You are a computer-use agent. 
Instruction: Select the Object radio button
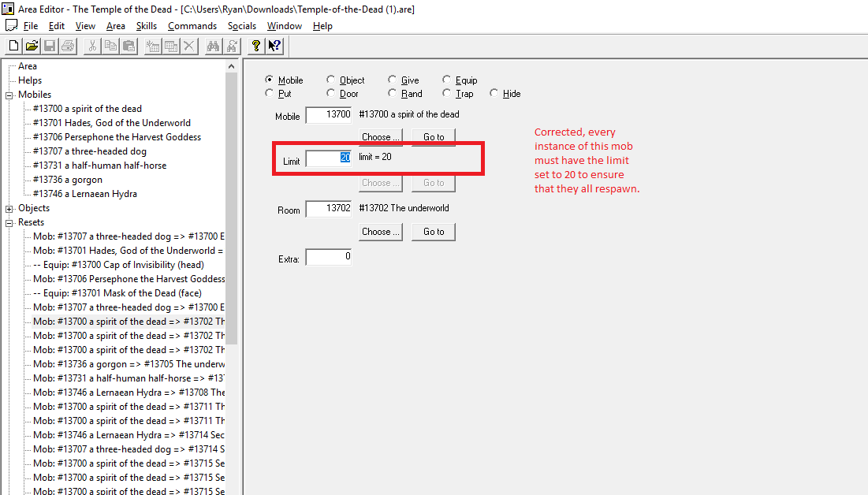pyautogui.click(x=331, y=80)
